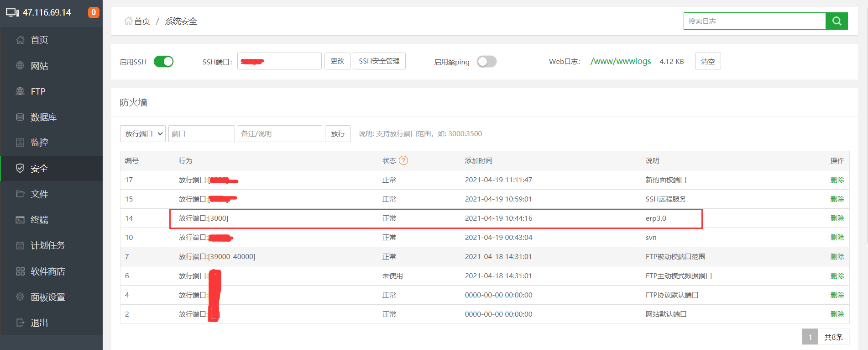Click 系统安全 in the breadcrumb
Screen dimensions: 868x350
click(181, 21)
